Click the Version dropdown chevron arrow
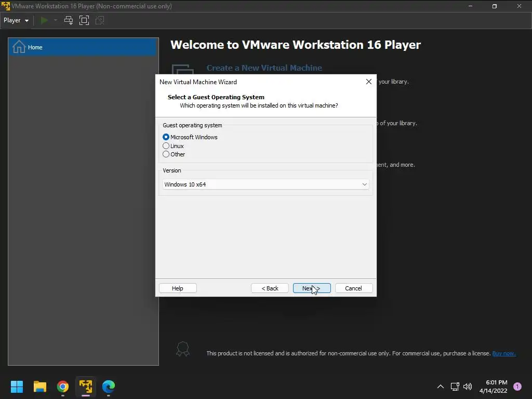Screen dimensions: 532x399 364,184
